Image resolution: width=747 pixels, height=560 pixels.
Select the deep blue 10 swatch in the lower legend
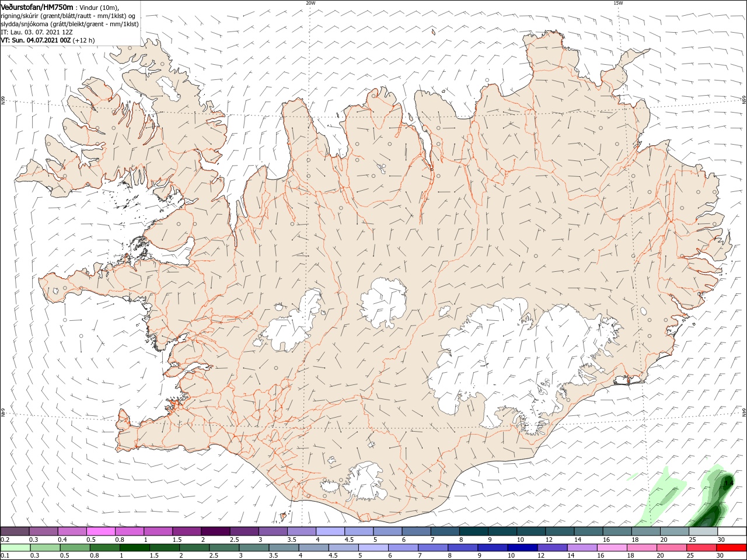coord(522,548)
